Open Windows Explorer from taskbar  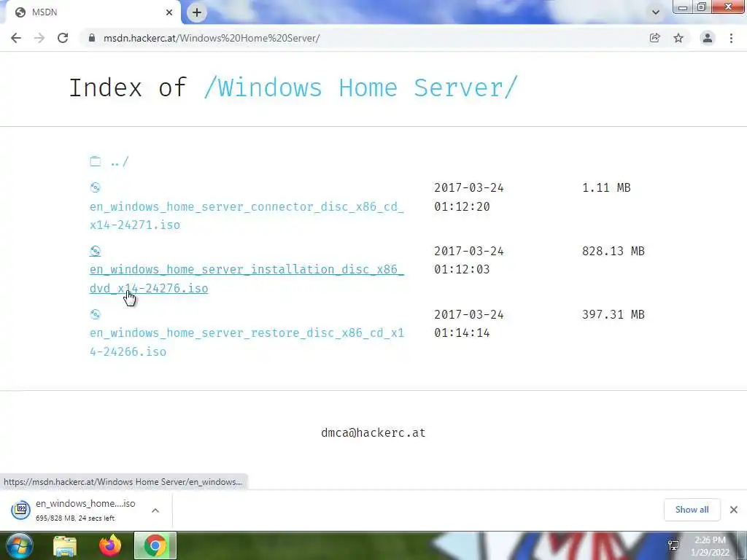(x=65, y=545)
